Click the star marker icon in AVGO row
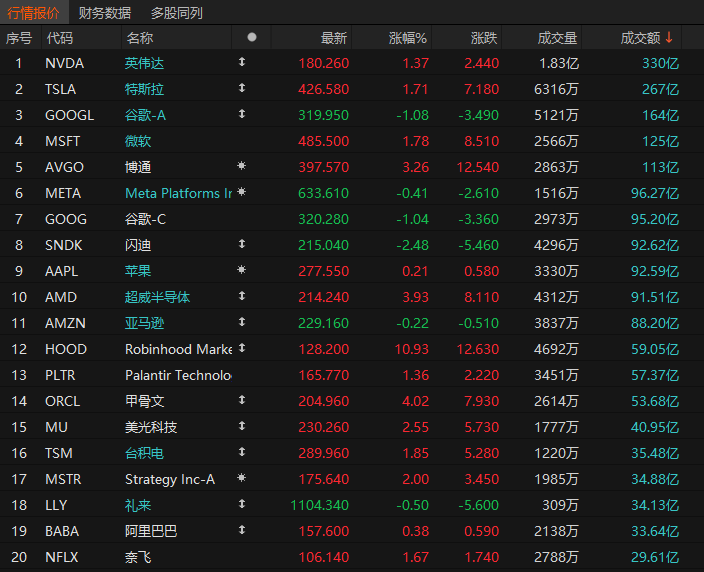The height and width of the screenshot is (572, 704). (x=242, y=166)
